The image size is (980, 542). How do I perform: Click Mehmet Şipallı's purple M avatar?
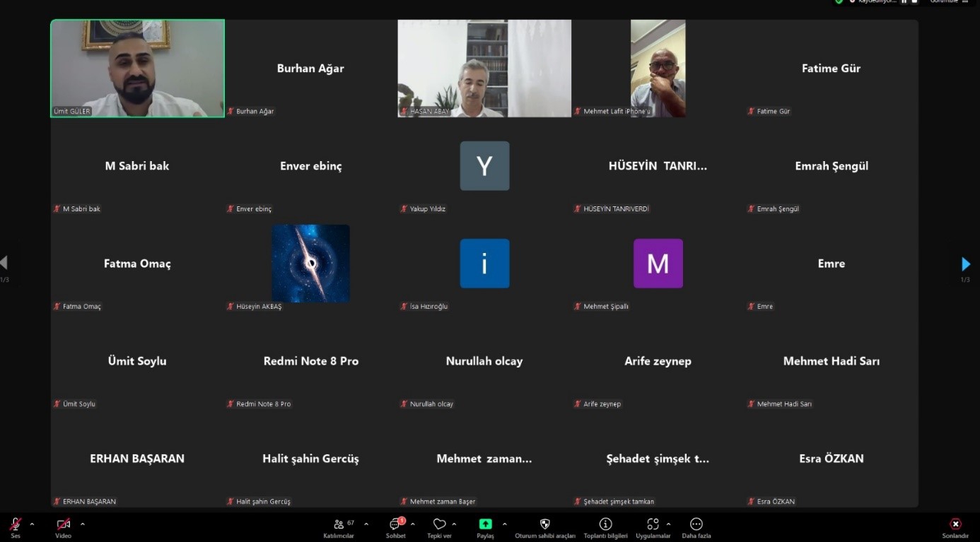point(658,263)
